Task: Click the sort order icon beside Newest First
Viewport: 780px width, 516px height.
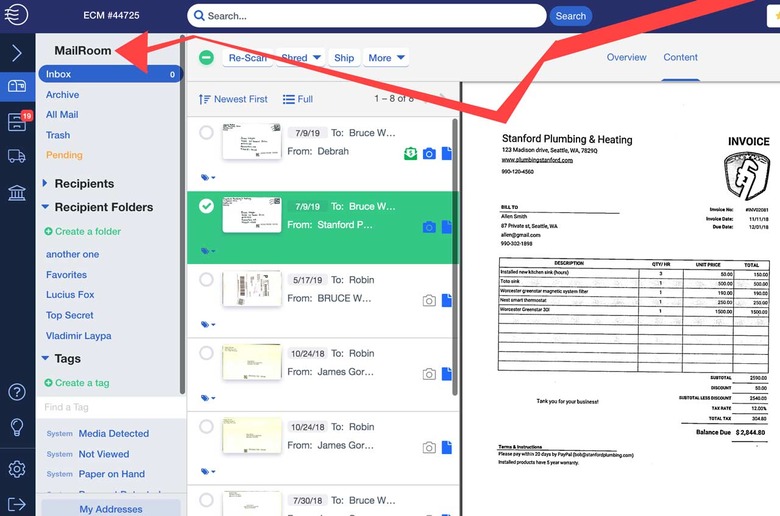Action: (x=204, y=99)
